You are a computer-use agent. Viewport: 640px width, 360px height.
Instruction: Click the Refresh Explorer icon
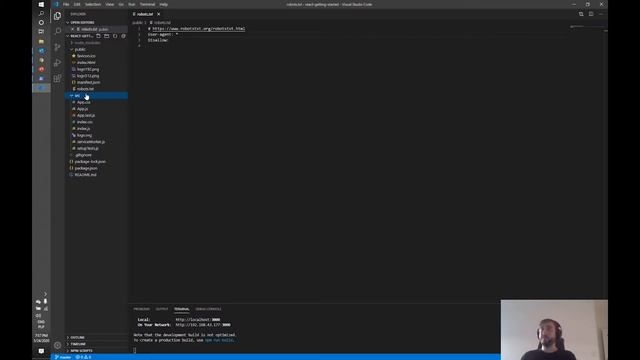point(115,36)
